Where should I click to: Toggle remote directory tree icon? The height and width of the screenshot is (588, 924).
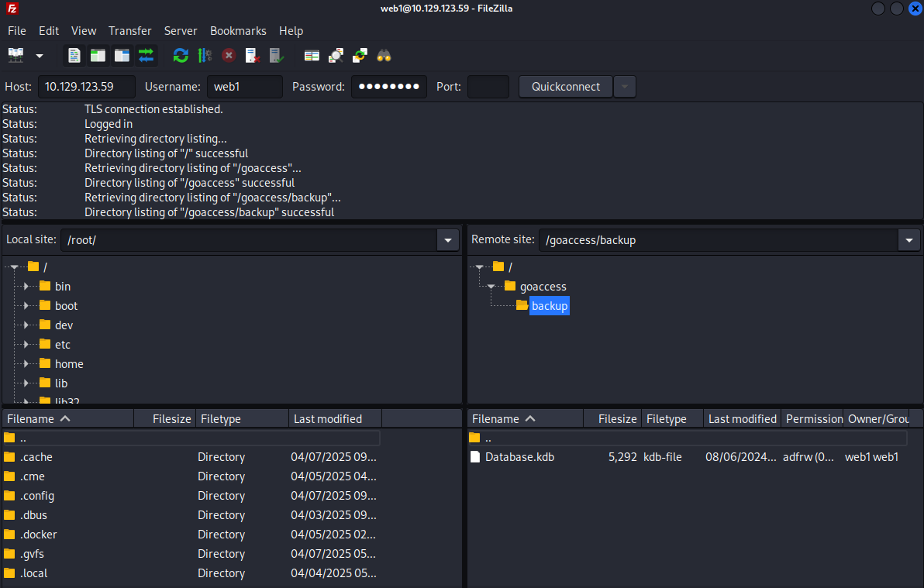122,55
